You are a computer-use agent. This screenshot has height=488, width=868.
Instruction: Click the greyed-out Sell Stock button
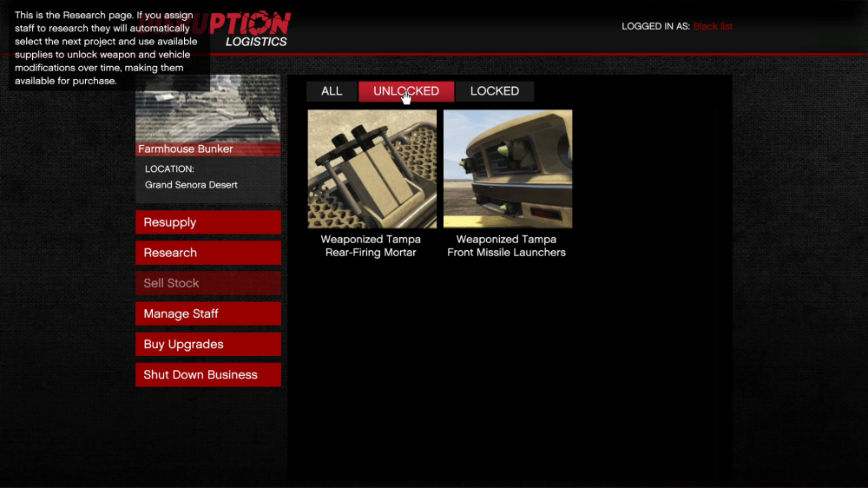coord(207,283)
